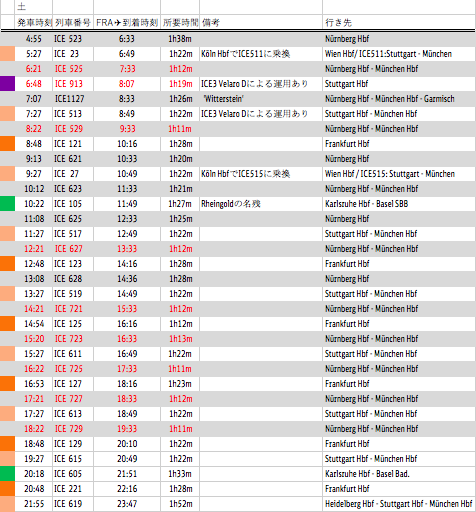476x512 pixels.
Task: Select train number ICE 27
Action: [66, 174]
